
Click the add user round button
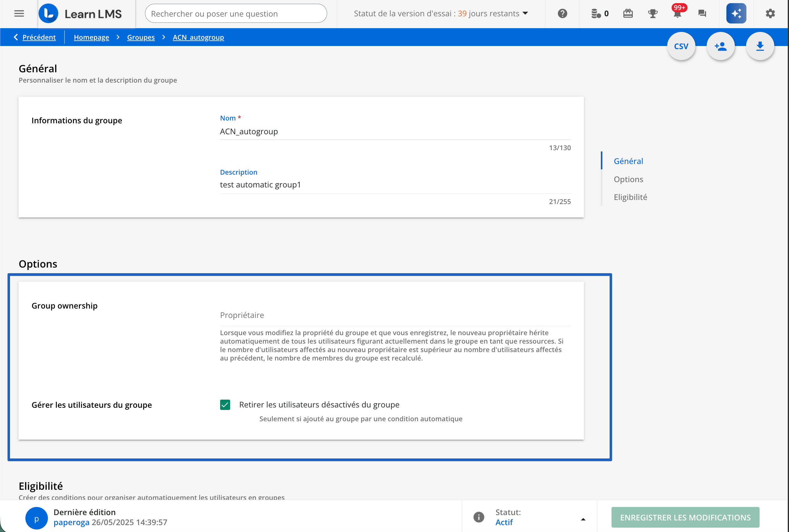coord(720,46)
